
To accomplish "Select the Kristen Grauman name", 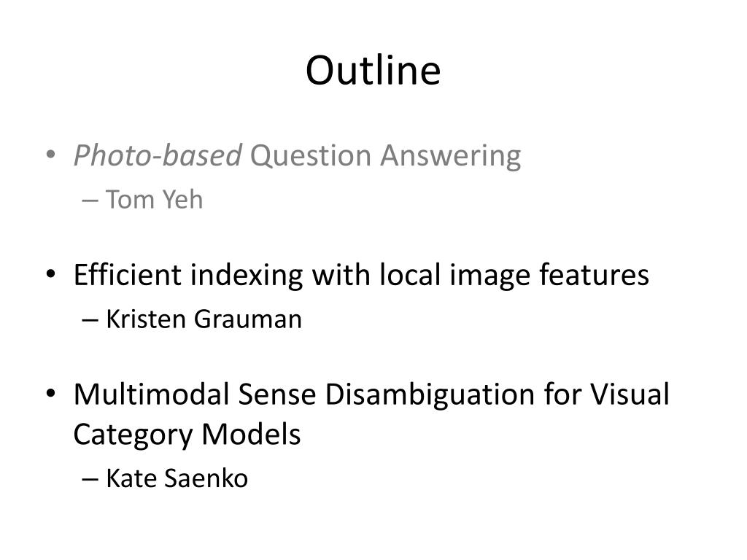I will click(x=204, y=319).
